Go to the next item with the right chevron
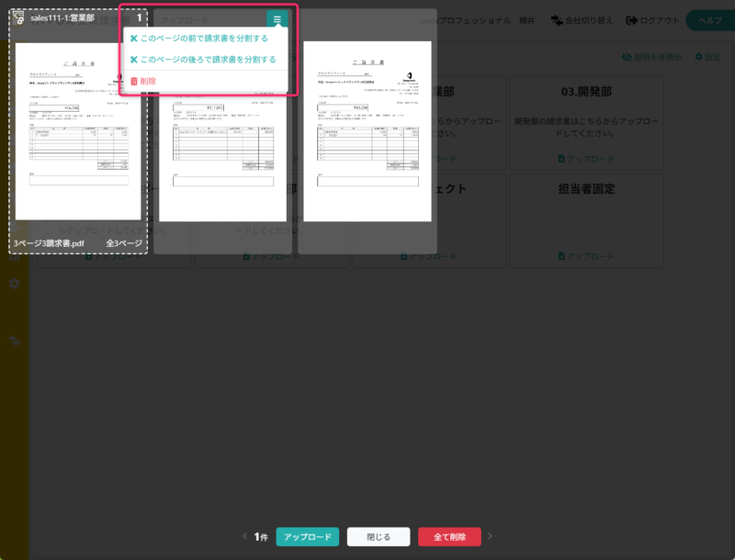 490,536
